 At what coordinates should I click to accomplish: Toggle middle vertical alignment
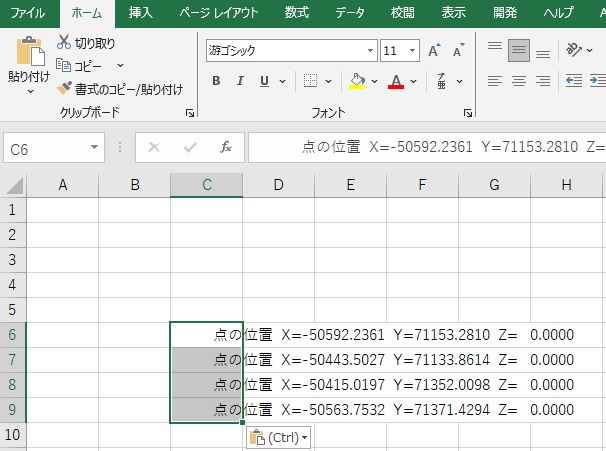(519, 50)
